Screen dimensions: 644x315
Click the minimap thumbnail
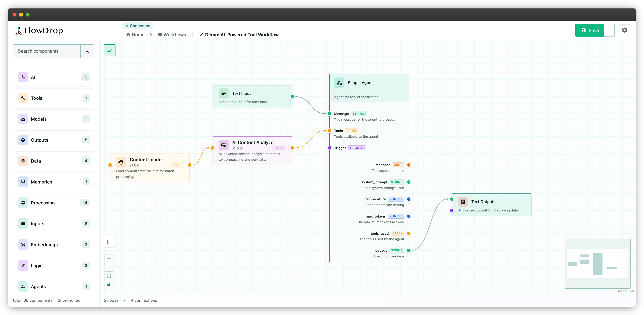coord(597,264)
